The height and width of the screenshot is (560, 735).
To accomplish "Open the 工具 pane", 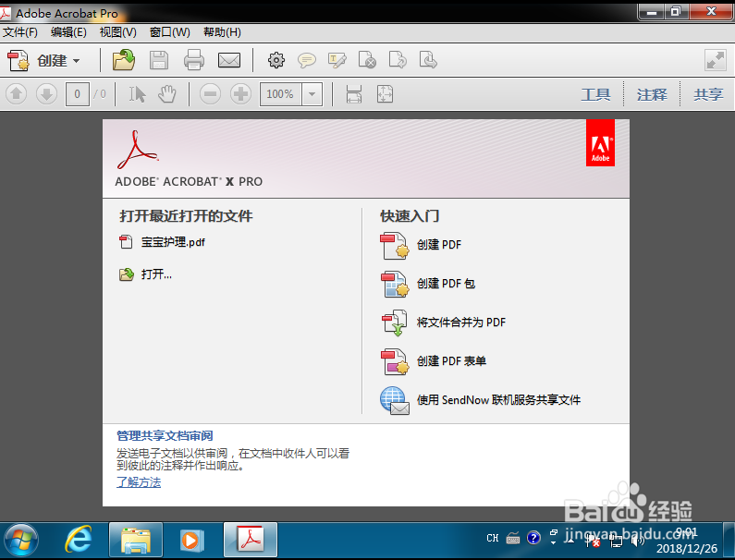I will coord(595,94).
